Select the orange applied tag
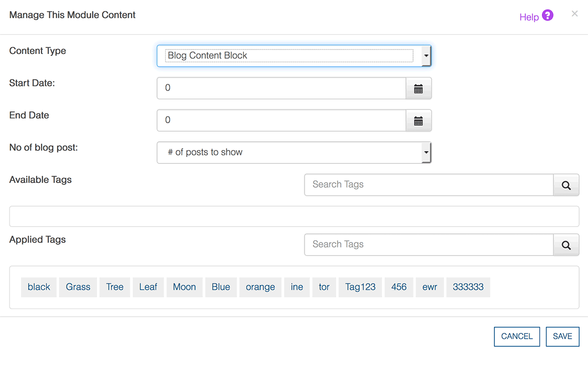588x365 pixels. coord(260,287)
